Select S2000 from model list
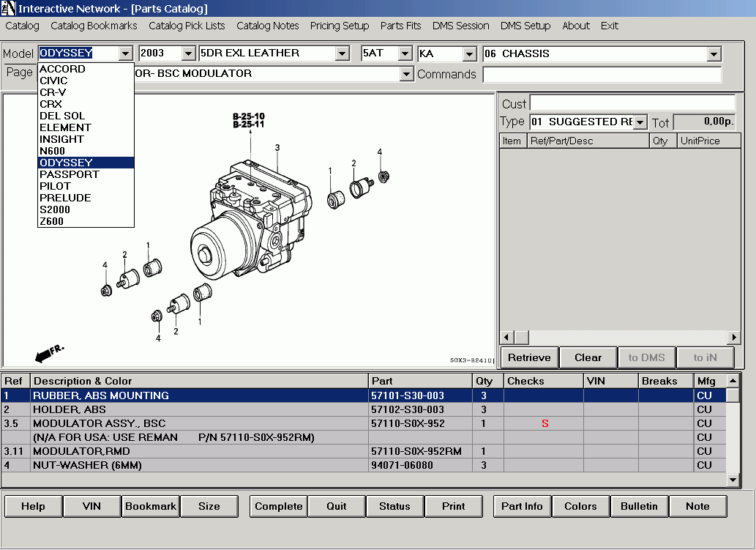Screen dimensions: 756x550 point(86,209)
